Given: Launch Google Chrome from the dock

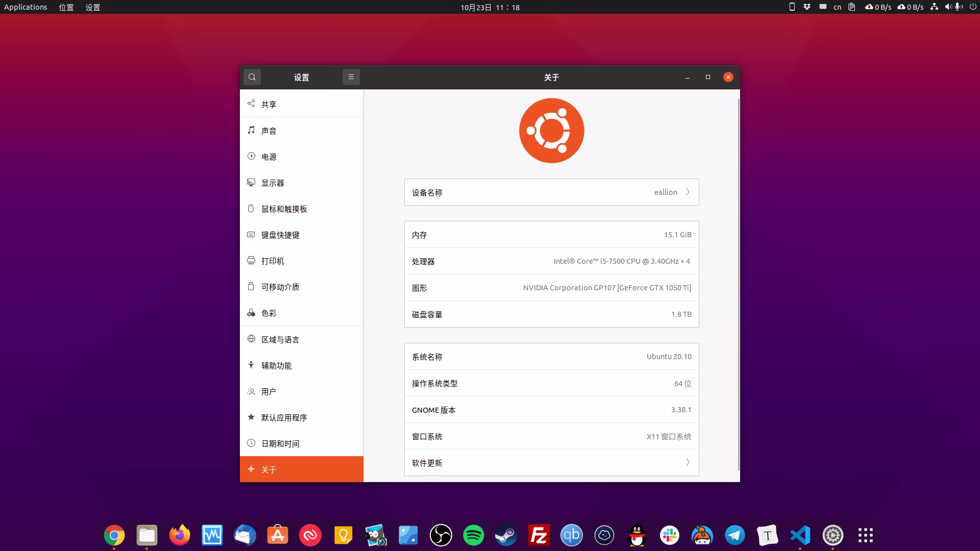Looking at the screenshot, I should point(114,536).
